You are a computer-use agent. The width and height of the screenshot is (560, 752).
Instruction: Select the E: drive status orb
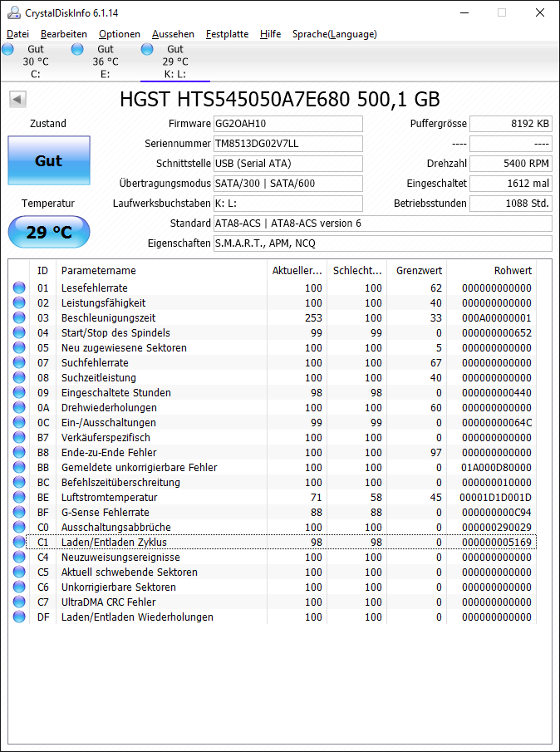[x=77, y=49]
